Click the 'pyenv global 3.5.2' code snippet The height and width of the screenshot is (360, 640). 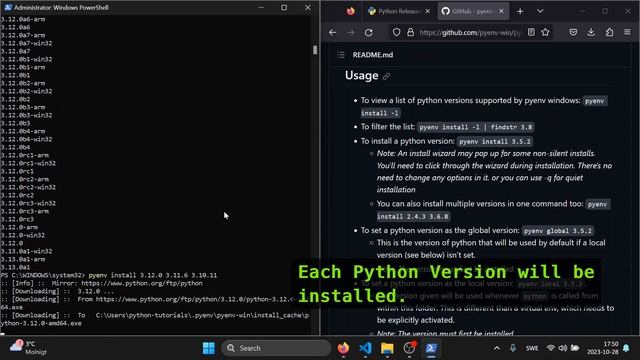pyautogui.click(x=558, y=231)
